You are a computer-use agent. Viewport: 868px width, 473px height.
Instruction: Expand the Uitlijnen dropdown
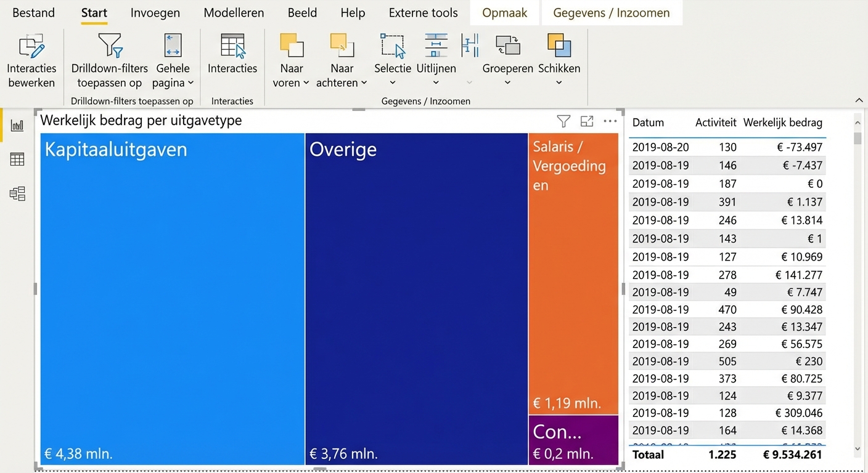pyautogui.click(x=436, y=83)
